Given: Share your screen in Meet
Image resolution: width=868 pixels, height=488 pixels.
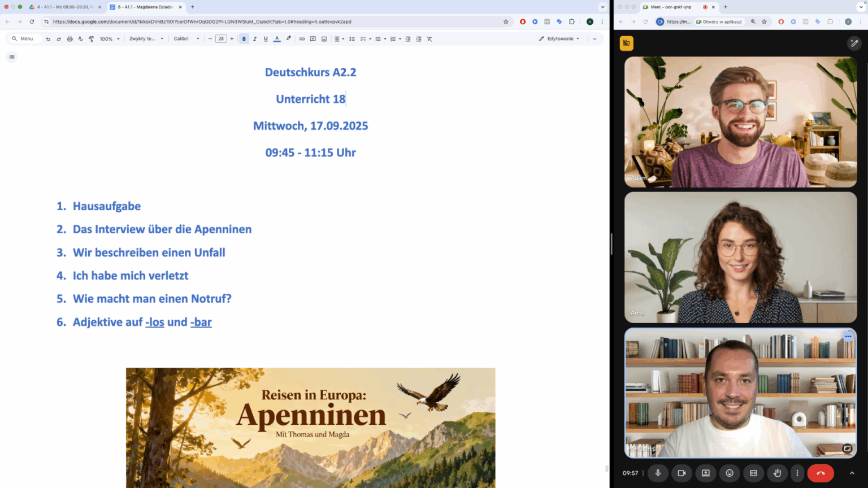Looking at the screenshot, I should 705,473.
